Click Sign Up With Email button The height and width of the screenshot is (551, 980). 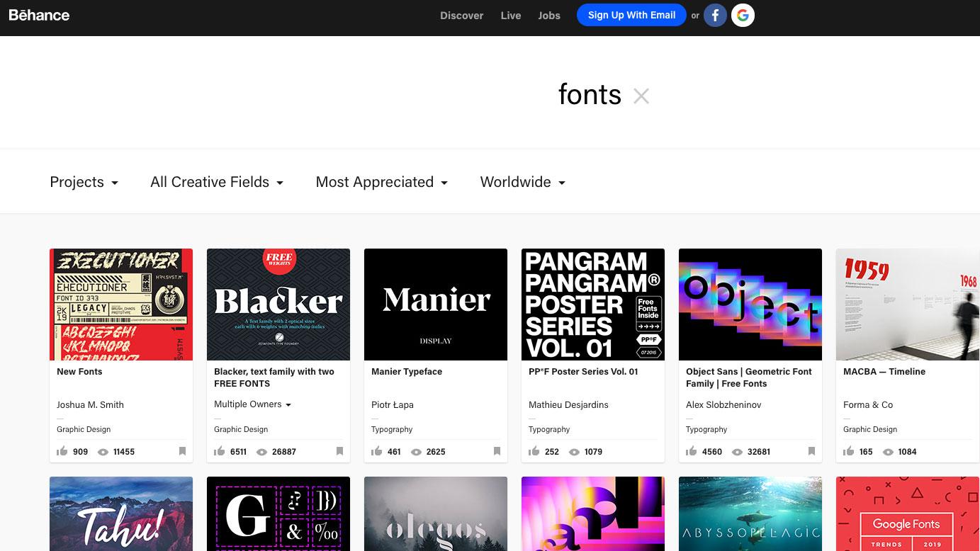tap(631, 15)
